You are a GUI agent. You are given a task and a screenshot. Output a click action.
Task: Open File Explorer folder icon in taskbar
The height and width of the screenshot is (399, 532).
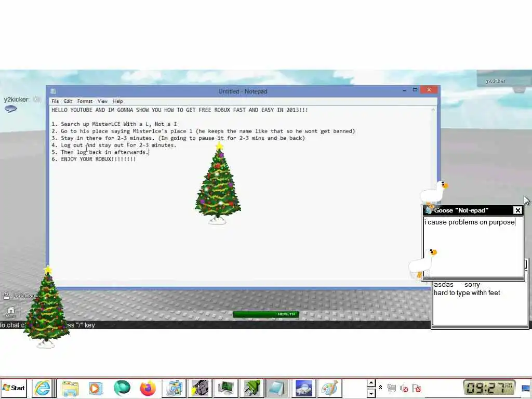[70, 388]
